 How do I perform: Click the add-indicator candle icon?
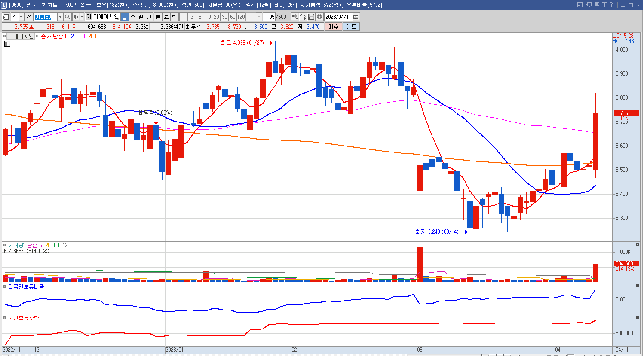pos(295,17)
